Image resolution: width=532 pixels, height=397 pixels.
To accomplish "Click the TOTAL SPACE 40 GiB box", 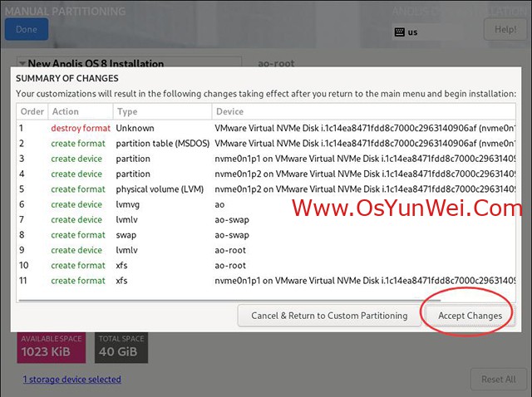I will (x=121, y=347).
